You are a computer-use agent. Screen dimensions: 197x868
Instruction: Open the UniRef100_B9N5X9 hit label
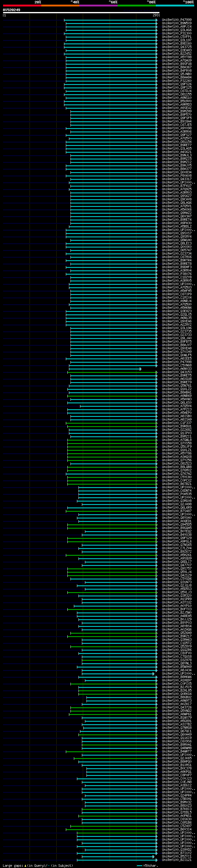pyautogui.click(x=176, y=23)
